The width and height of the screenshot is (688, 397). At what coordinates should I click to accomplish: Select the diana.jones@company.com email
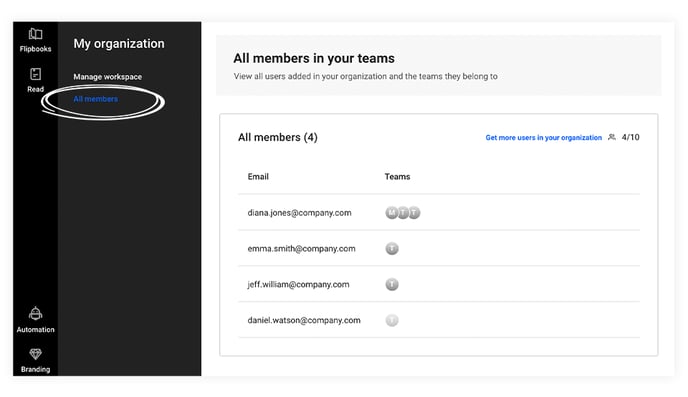click(x=300, y=213)
